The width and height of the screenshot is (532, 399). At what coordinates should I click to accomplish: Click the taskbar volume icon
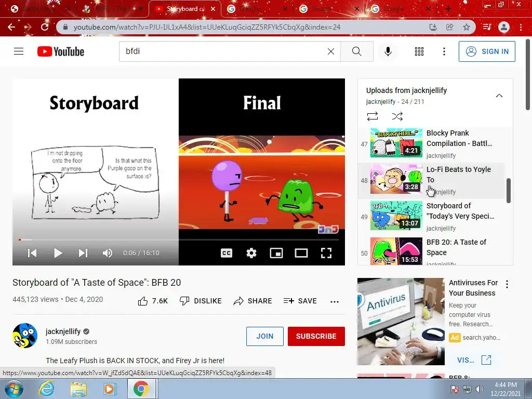pyautogui.click(x=480, y=389)
